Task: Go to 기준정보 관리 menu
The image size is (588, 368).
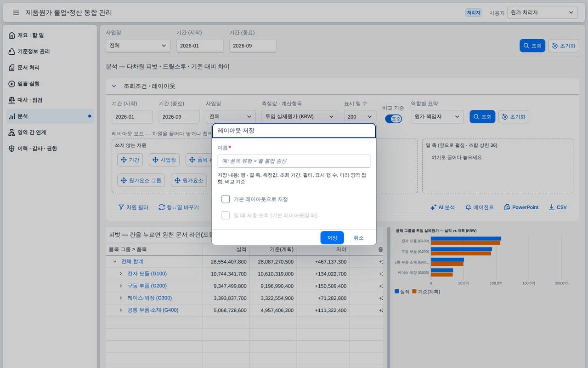Action: [x=50, y=52]
